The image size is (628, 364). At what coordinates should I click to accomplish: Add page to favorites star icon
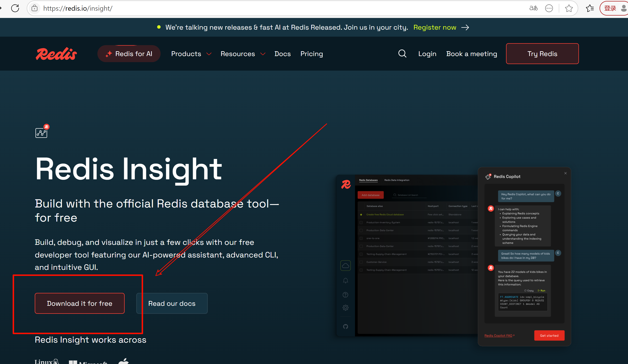569,8
